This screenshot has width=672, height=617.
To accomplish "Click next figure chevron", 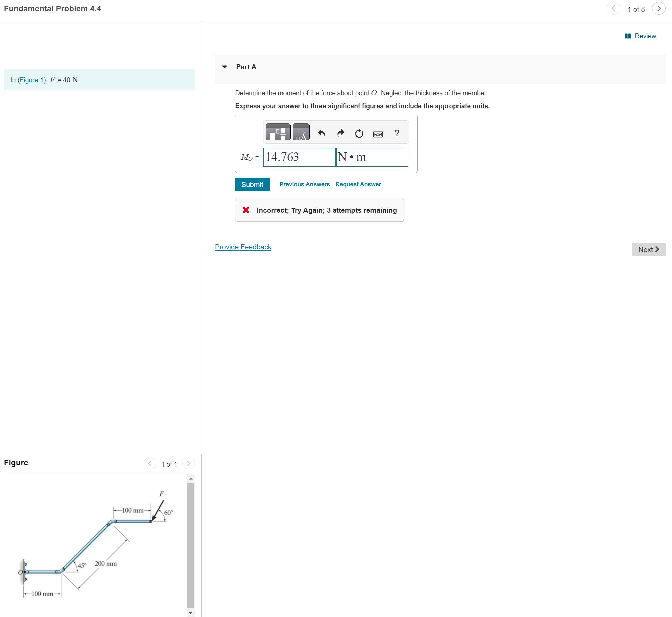I will 188,463.
